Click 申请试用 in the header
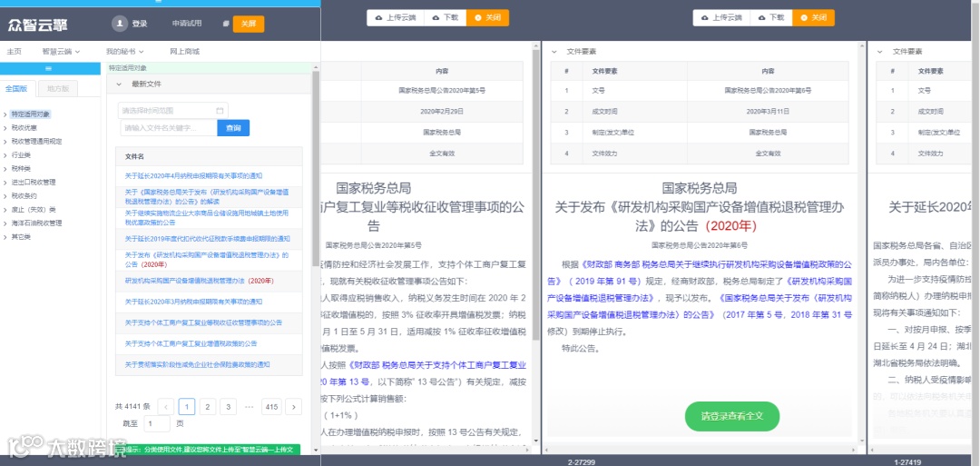 [x=187, y=24]
